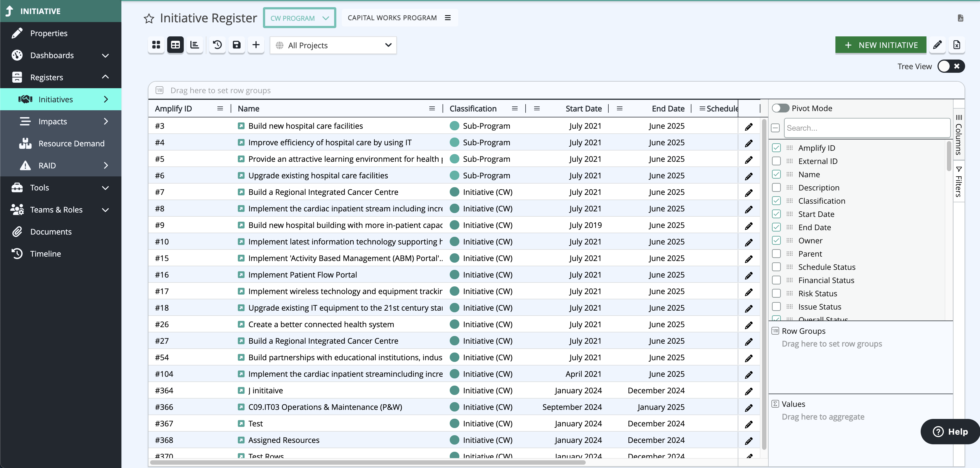Expand the Impacts submenu chevron
The image size is (980, 468).
point(106,122)
